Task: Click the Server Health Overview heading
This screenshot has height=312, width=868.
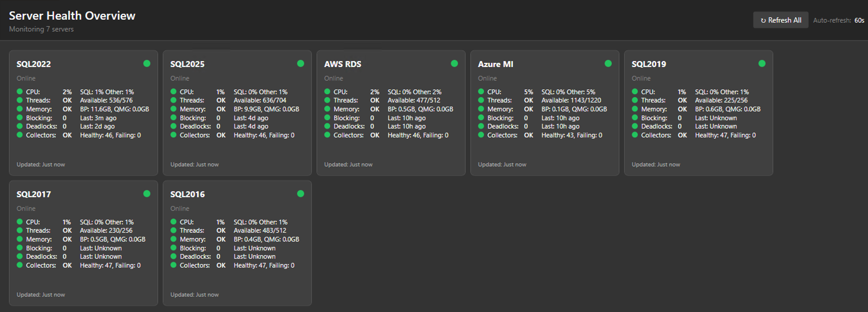Action: 72,15
